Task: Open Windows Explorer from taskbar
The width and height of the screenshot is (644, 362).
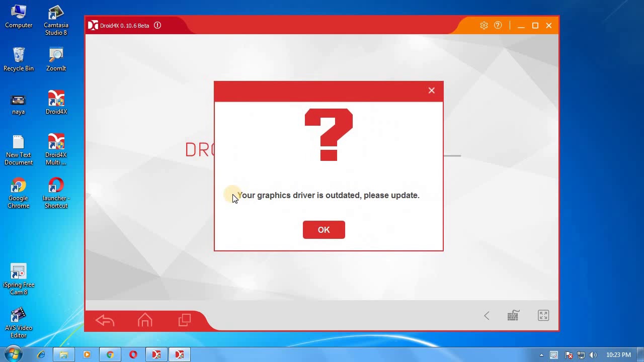Action: click(64, 354)
